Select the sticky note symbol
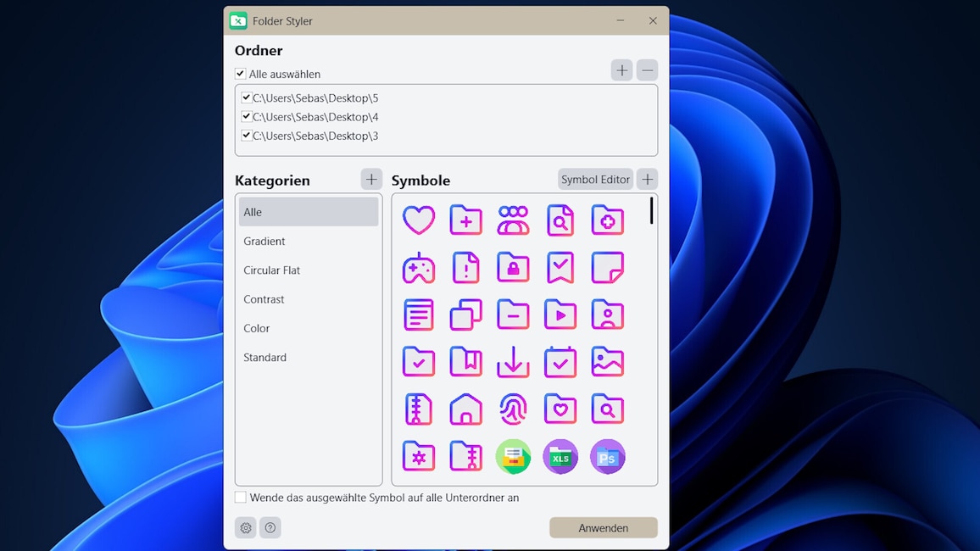Viewport: 980px width, 551px height. point(608,268)
